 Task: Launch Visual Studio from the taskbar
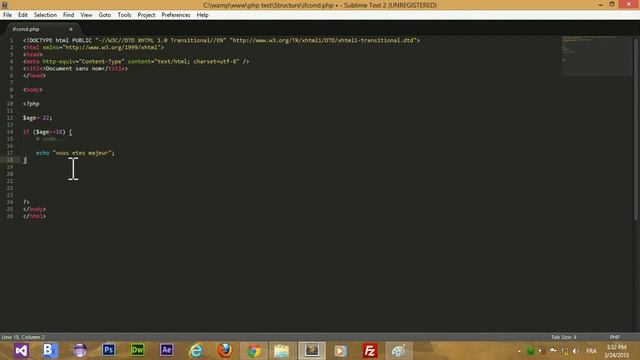coord(21,351)
